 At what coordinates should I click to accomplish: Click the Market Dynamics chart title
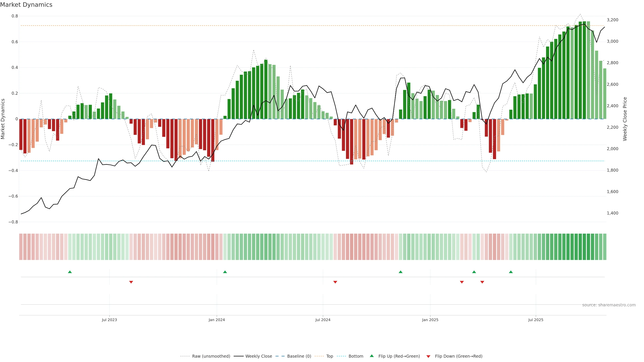[x=26, y=5]
